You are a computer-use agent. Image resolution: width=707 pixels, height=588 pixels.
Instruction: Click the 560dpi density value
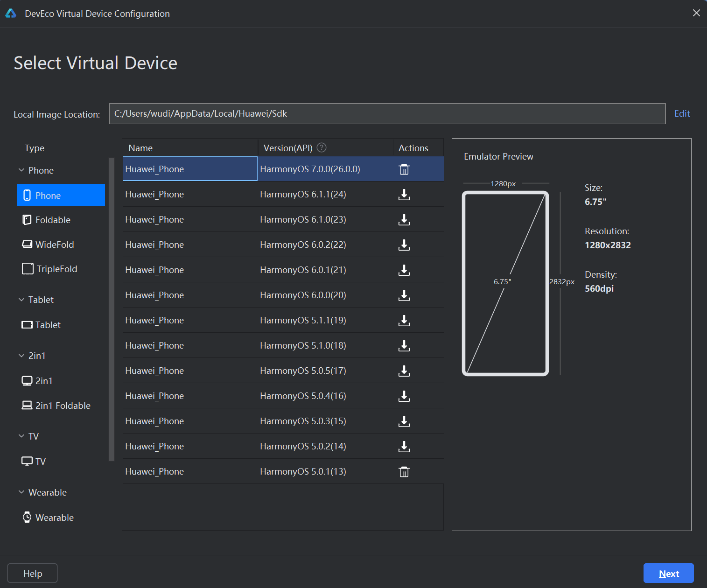tap(599, 288)
